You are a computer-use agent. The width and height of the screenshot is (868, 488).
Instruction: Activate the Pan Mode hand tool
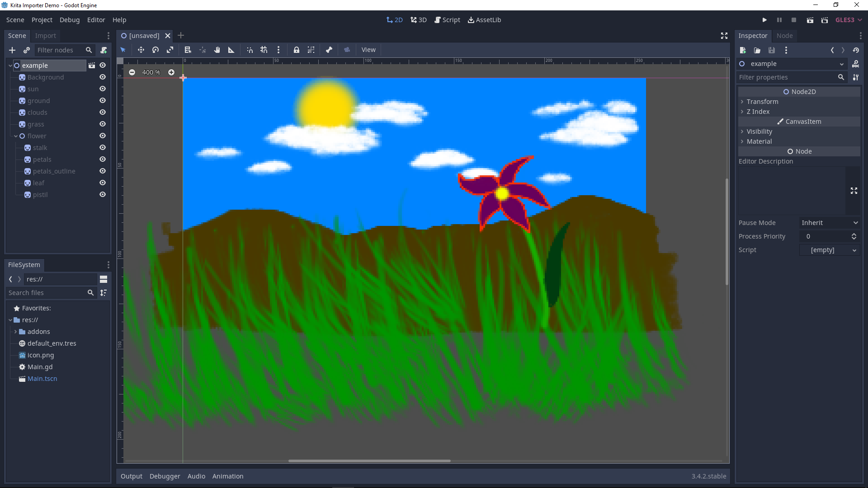(x=217, y=50)
